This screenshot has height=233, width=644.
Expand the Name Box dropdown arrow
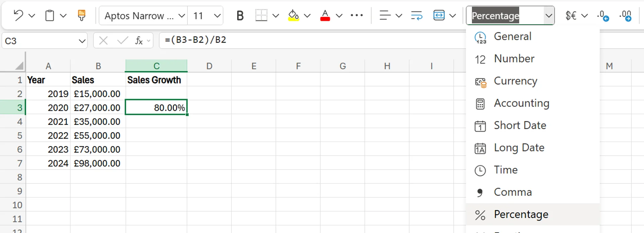point(82,41)
